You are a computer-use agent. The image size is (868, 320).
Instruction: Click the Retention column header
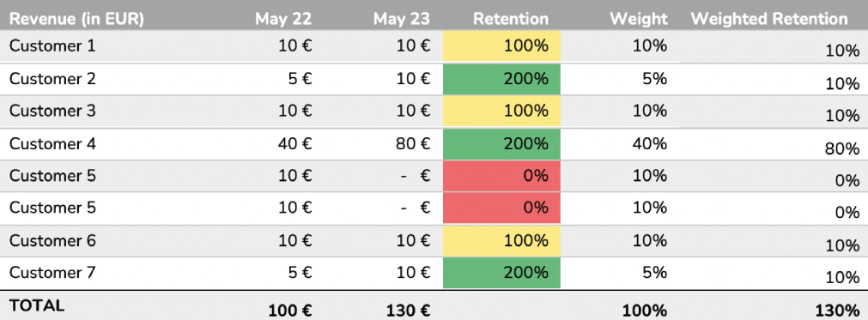pos(511,20)
